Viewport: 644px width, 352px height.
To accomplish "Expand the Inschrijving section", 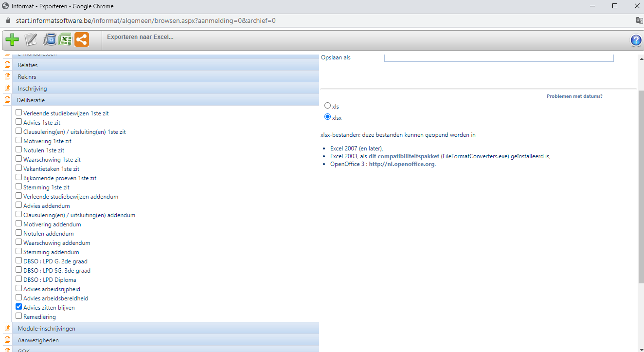I will (32, 89).
